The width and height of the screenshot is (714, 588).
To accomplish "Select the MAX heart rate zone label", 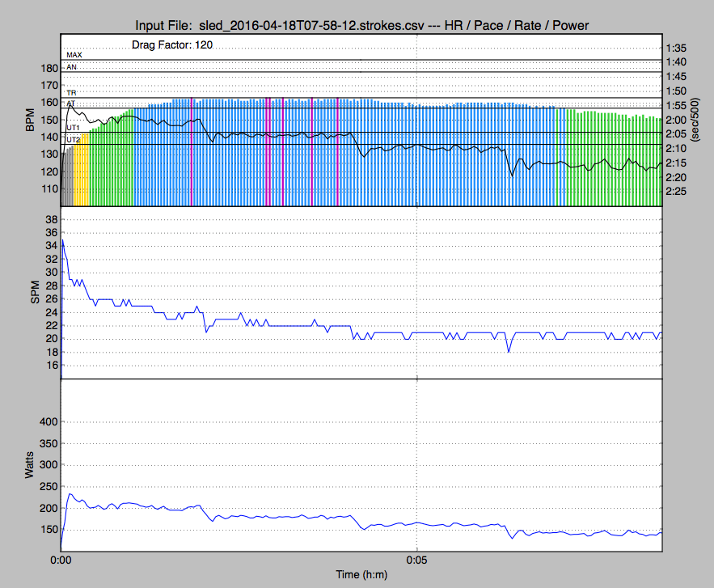I will click(74, 55).
